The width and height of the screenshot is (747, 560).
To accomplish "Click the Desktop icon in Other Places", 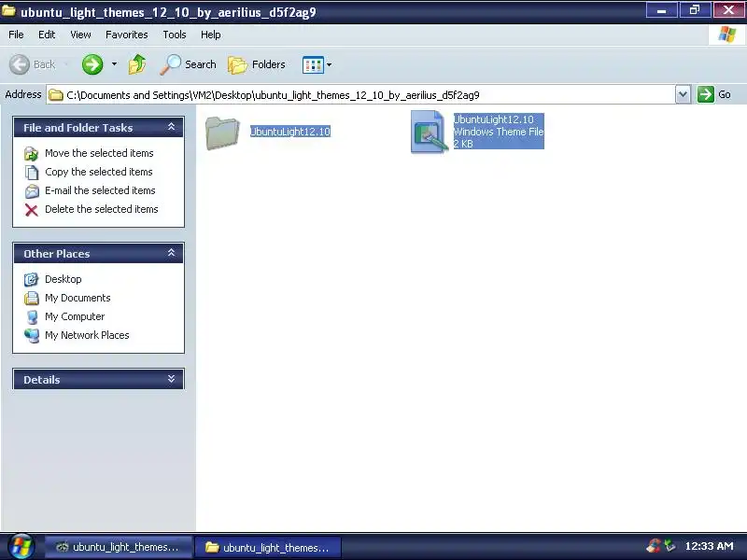I will point(32,279).
